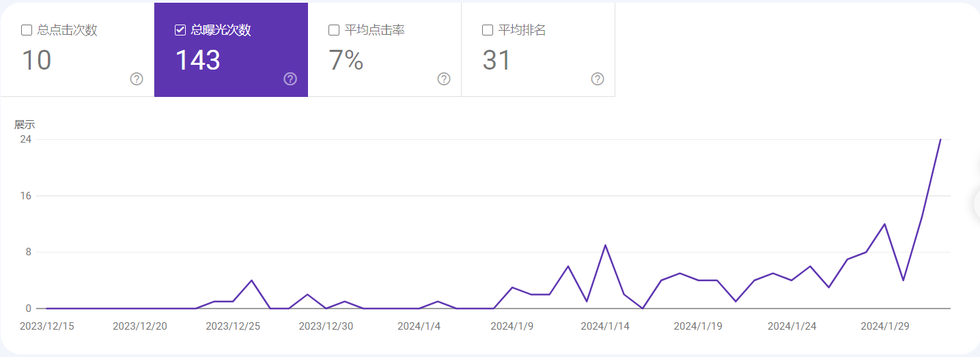Viewport: 980px width, 357px height.
Task: Select the average position value 31
Action: [x=497, y=61]
